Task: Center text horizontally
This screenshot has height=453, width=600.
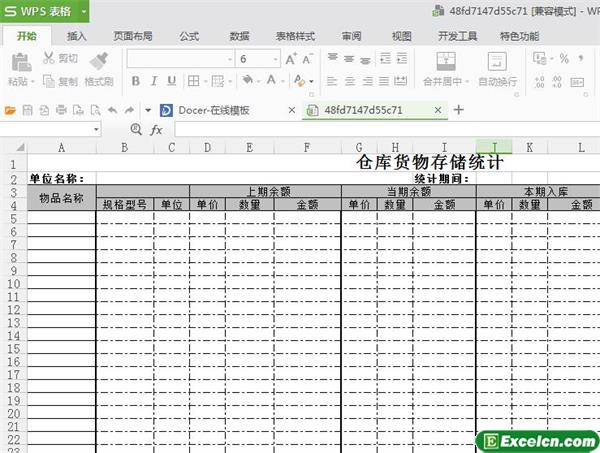Action: pyautogui.click(x=350, y=81)
